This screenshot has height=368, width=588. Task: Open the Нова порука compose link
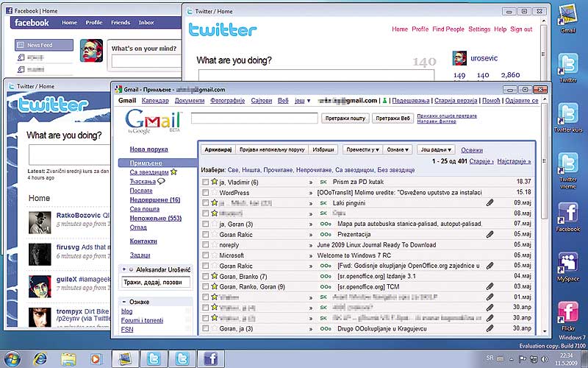[149, 149]
